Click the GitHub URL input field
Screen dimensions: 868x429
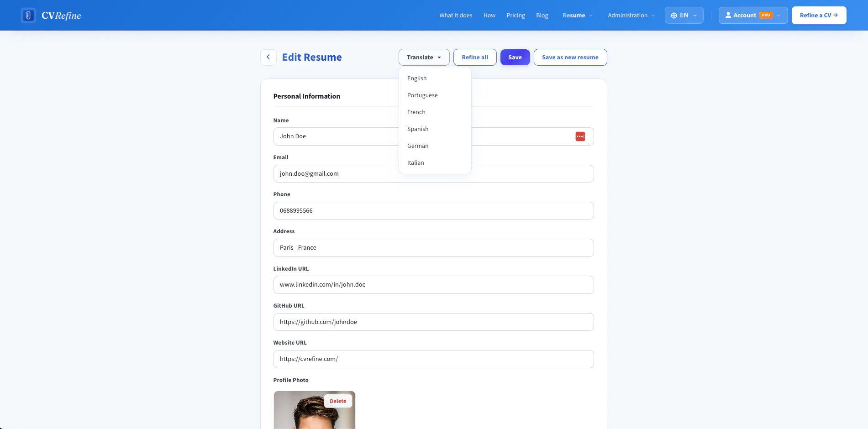(434, 322)
